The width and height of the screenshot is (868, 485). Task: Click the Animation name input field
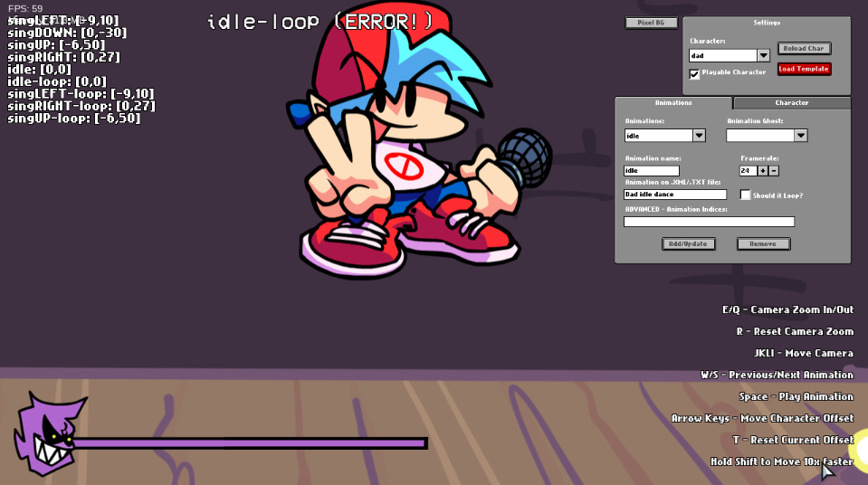click(x=652, y=170)
